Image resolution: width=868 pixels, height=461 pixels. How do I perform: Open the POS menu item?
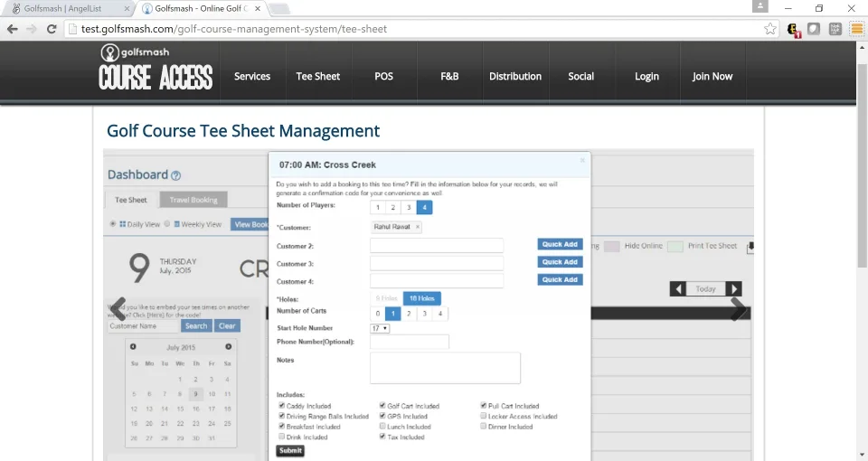click(x=383, y=76)
